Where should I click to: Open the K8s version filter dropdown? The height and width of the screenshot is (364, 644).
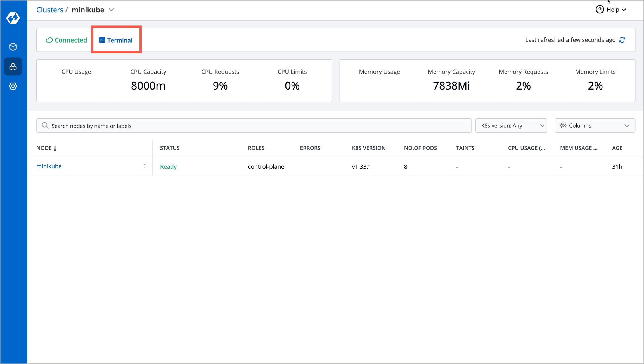(x=511, y=126)
